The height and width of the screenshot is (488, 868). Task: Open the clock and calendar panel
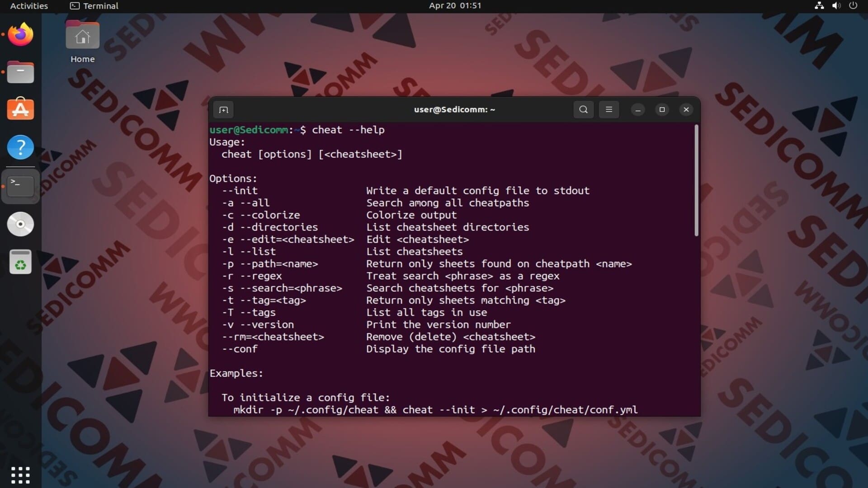pyautogui.click(x=455, y=6)
